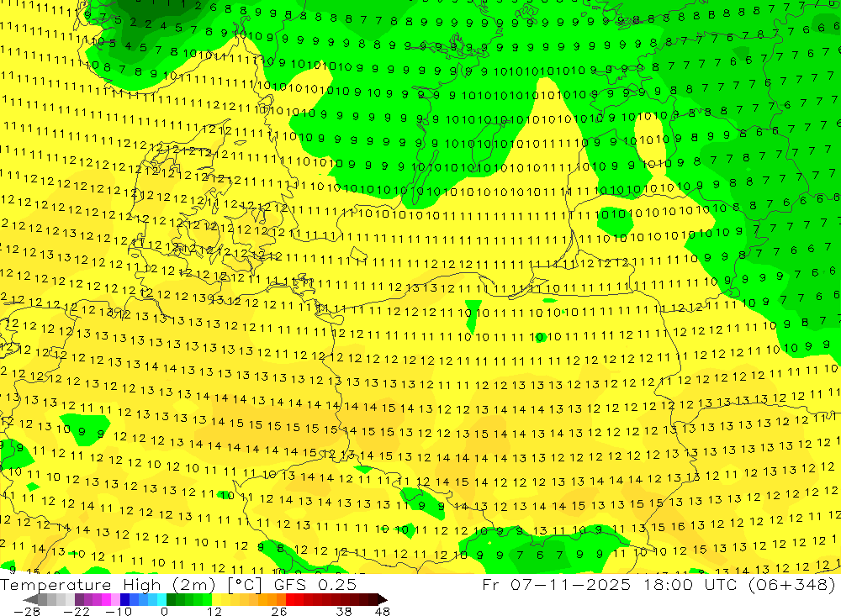
Task: Click the '26' legend label
Action: tap(279, 611)
